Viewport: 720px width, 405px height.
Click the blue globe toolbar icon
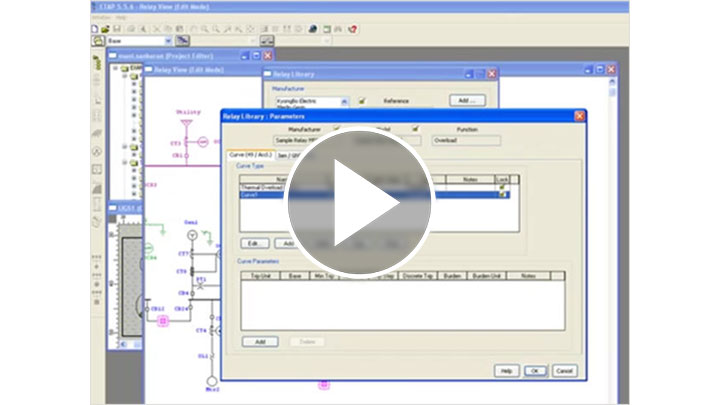point(313,29)
